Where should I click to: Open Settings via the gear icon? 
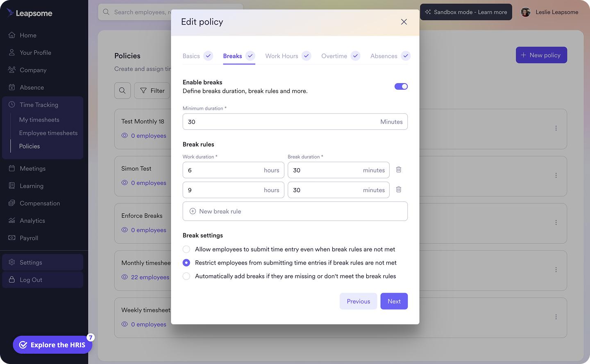pyautogui.click(x=12, y=262)
